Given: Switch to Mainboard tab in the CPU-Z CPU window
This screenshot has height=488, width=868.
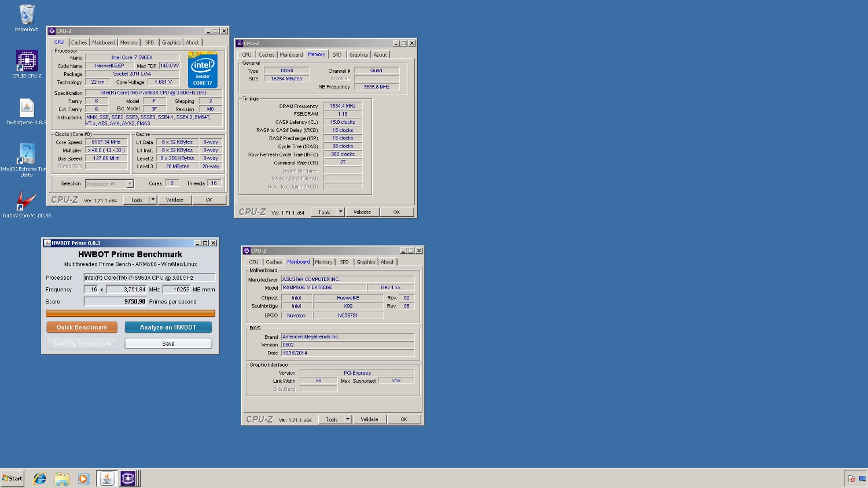Looking at the screenshot, I should (104, 43).
